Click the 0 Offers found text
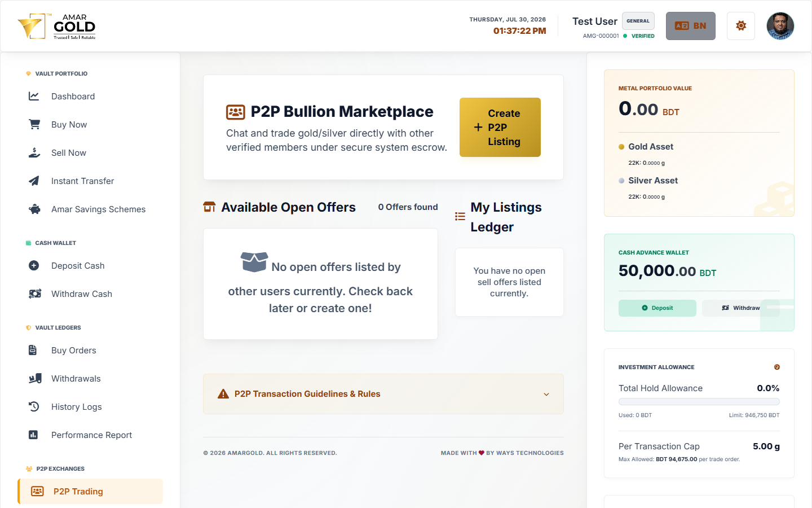The width and height of the screenshot is (812, 508). point(408,207)
